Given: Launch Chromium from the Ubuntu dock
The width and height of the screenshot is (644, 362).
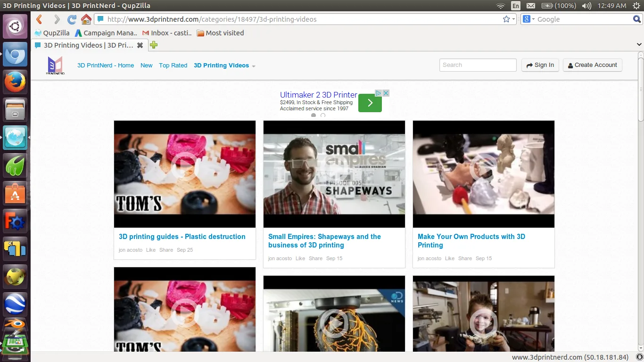Looking at the screenshot, I should click(x=15, y=55).
